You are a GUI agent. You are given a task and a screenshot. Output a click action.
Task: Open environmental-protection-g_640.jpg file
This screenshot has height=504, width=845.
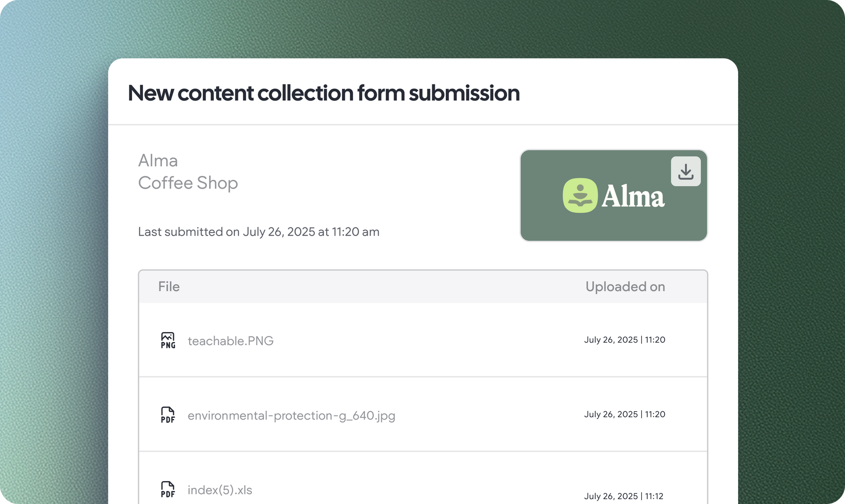[x=291, y=416]
